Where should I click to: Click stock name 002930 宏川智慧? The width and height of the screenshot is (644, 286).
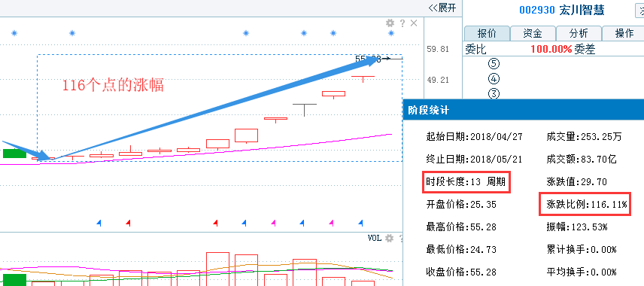[562, 11]
